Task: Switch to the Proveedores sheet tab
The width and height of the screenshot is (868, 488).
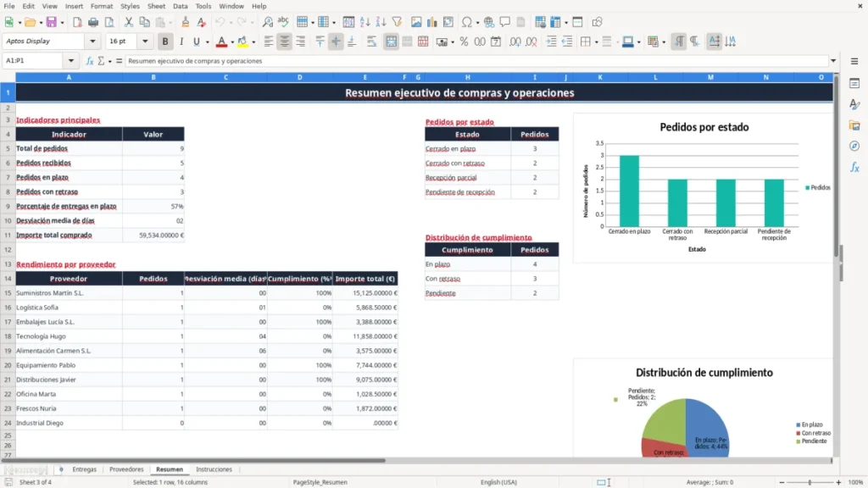Action: (x=126, y=469)
